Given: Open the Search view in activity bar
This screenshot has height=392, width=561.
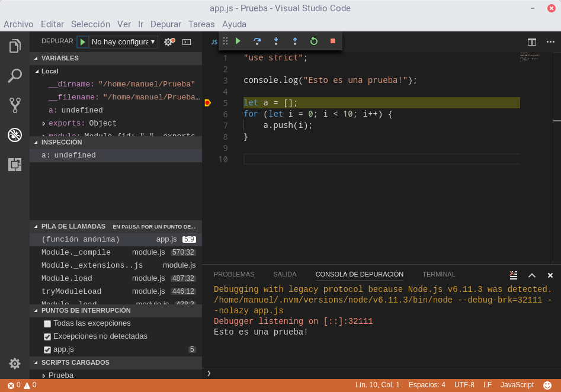Looking at the screenshot, I should pos(15,75).
